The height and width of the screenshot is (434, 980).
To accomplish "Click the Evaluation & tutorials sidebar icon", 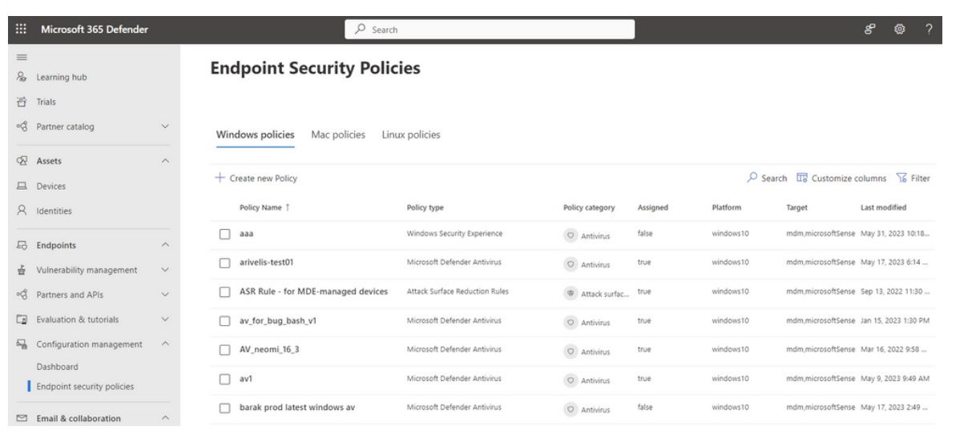I will [22, 319].
